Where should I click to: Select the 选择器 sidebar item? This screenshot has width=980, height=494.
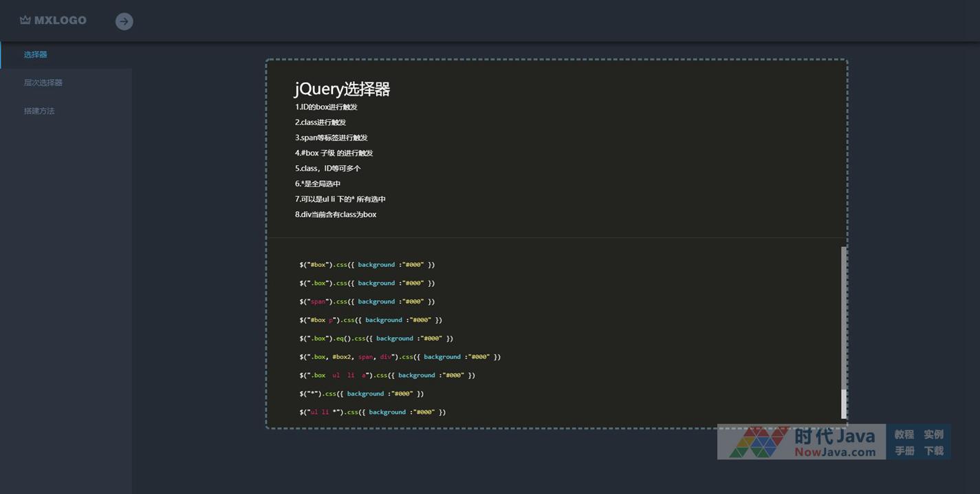click(36, 54)
